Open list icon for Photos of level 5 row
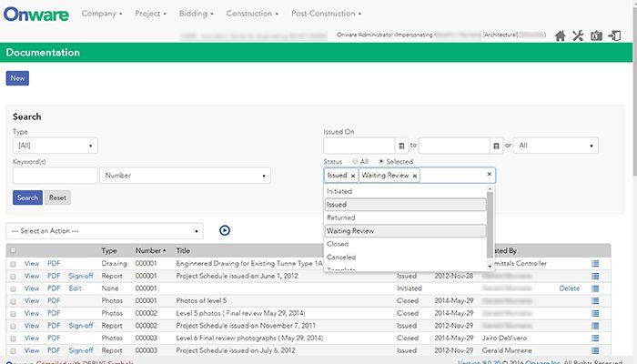The image size is (637, 364). tap(595, 301)
